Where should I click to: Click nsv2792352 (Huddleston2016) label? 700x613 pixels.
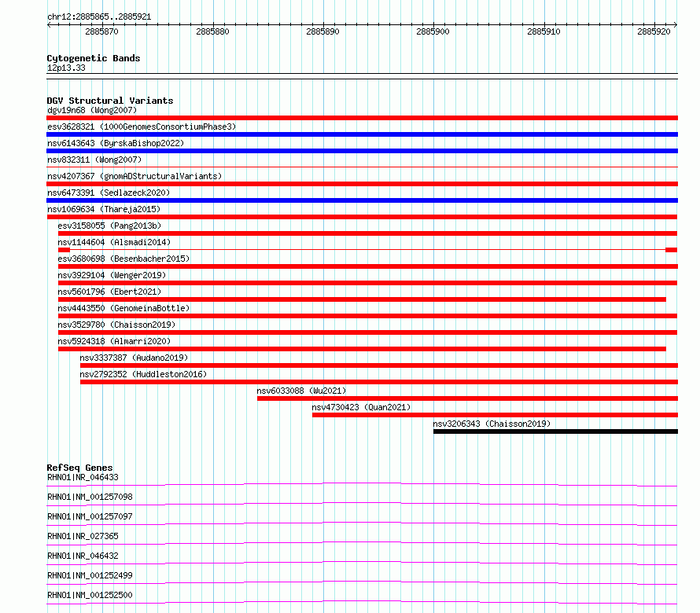click(143, 374)
